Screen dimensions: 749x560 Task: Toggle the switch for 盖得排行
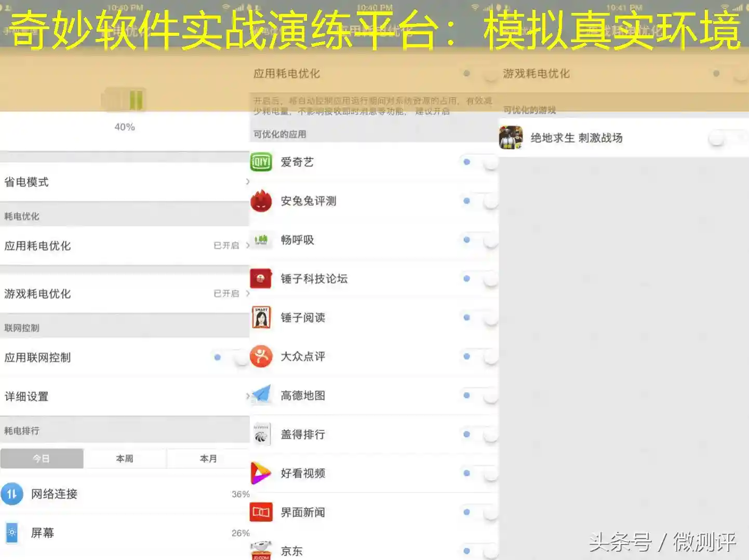tap(480, 435)
